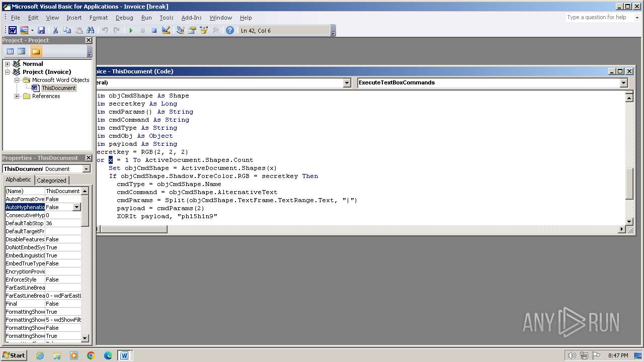644x362 pixels.
Task: Click the Final property value False
Action: click(63, 304)
